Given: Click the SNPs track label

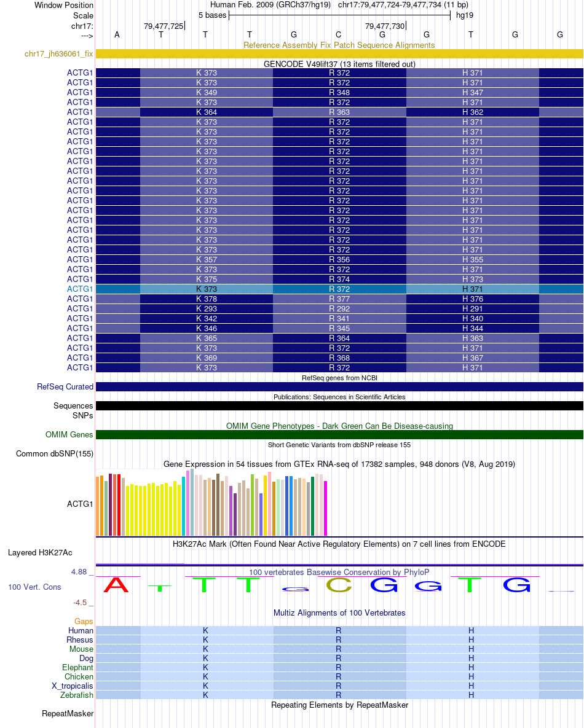Looking at the screenshot, I should 83,415.
